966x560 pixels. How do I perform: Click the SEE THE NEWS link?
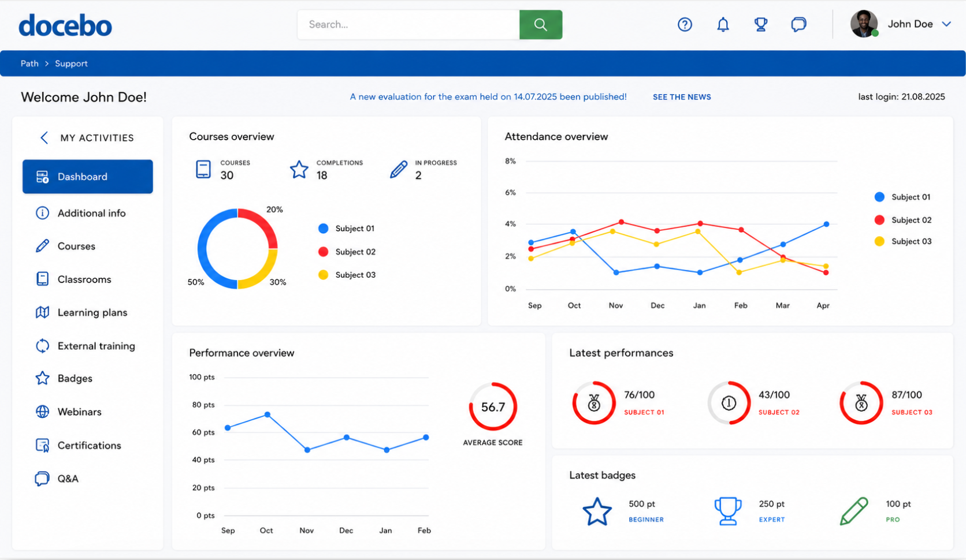click(x=682, y=97)
